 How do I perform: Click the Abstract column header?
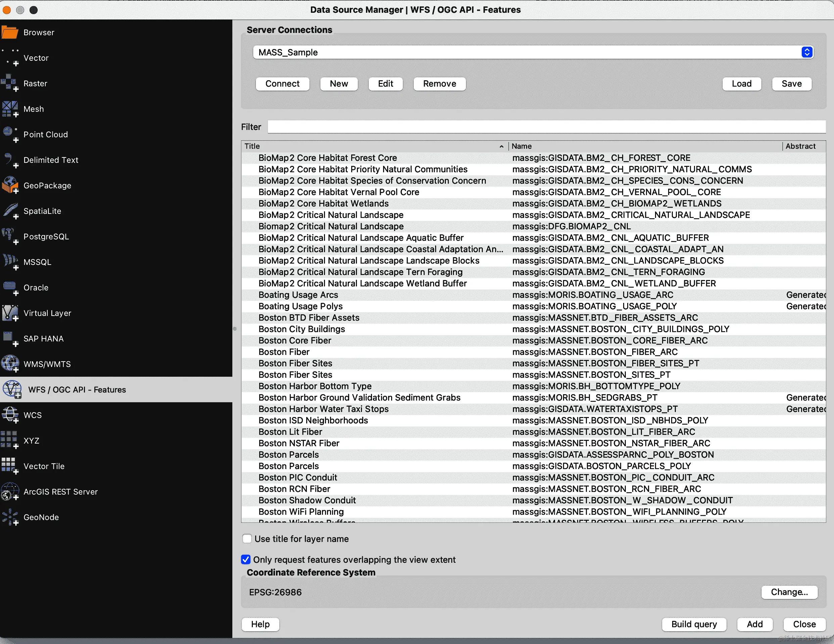800,146
